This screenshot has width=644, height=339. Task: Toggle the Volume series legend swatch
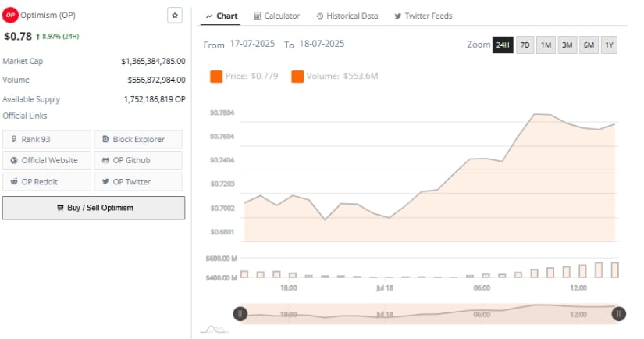[297, 77]
